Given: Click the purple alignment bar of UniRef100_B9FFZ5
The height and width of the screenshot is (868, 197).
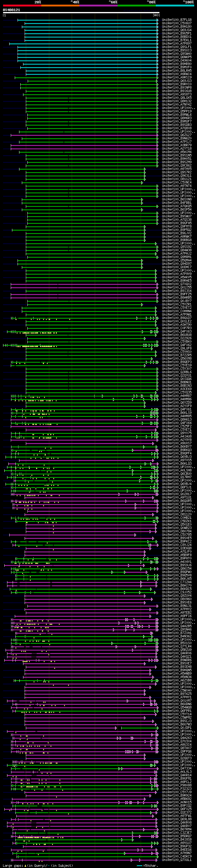Looking at the screenshot, I should [x=85, y=294].
